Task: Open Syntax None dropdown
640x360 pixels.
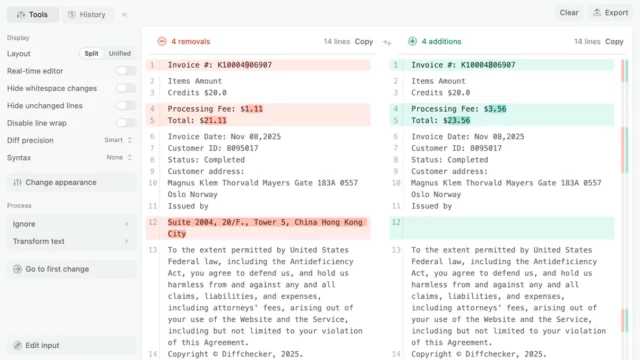Action: tap(119, 158)
